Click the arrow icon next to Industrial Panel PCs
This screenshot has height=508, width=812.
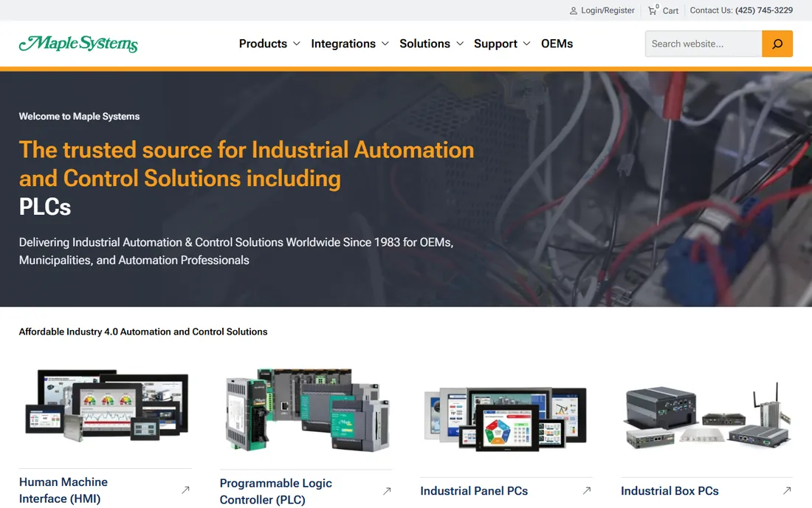click(x=587, y=490)
